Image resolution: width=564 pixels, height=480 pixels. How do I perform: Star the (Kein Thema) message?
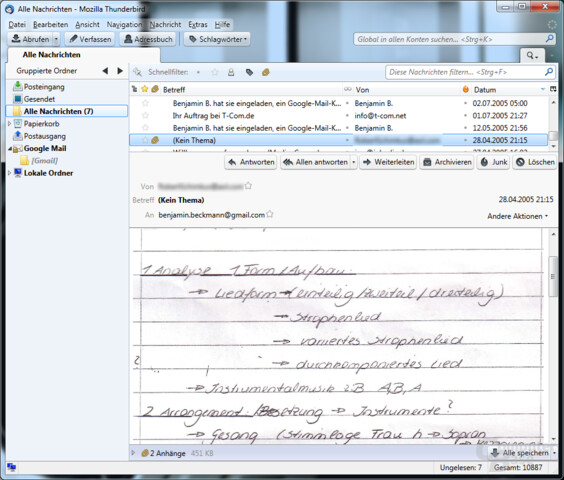(x=145, y=140)
